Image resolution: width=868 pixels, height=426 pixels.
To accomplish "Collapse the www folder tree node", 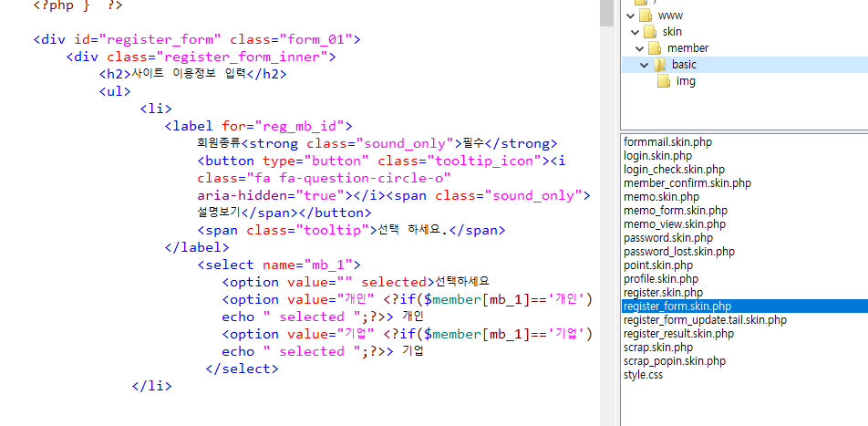I will pyautogui.click(x=629, y=16).
